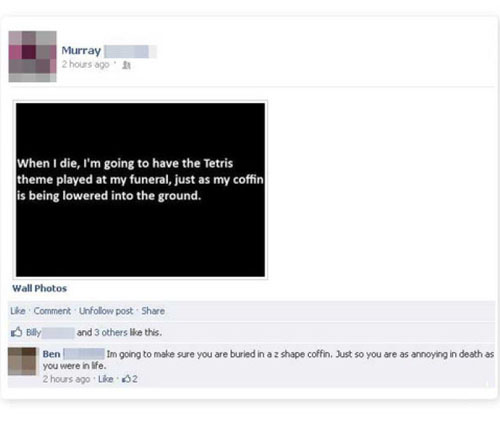
Task: Show the "3 others" who like this
Action: 108,332
